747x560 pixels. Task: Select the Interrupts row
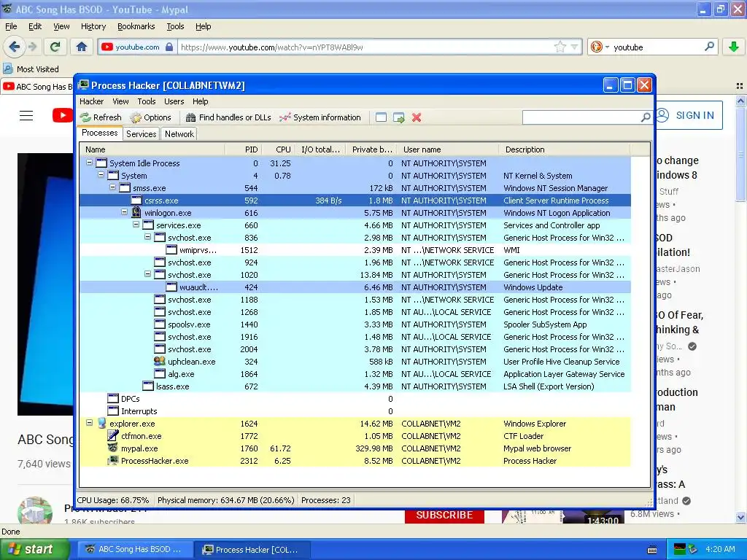click(x=355, y=411)
